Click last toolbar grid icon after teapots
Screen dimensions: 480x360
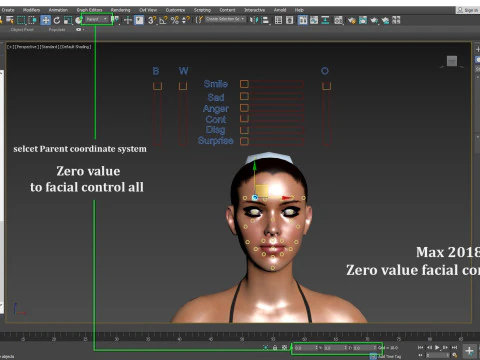click(396, 20)
